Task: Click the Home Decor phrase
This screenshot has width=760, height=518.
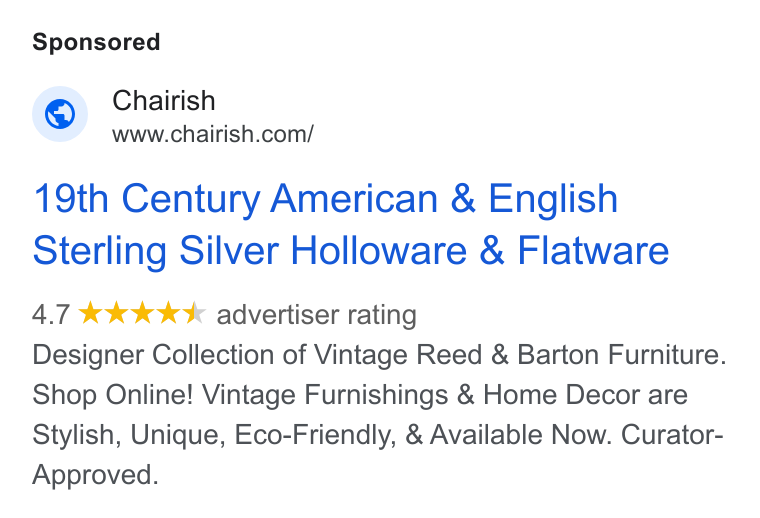Action: pyautogui.click(x=561, y=394)
